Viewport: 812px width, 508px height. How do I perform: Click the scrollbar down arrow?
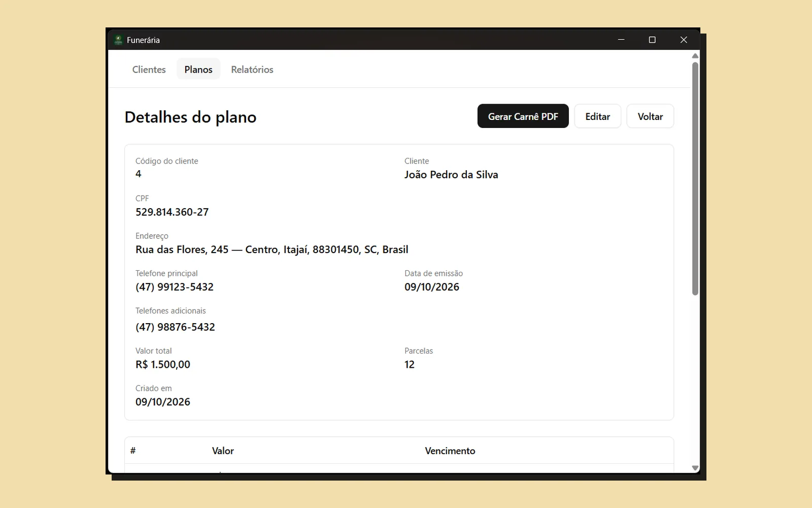pyautogui.click(x=695, y=468)
